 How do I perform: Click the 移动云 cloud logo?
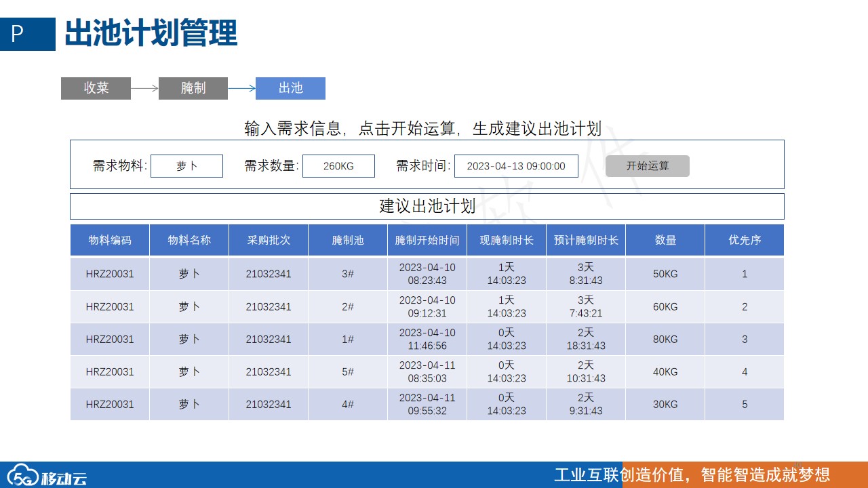click(x=46, y=476)
